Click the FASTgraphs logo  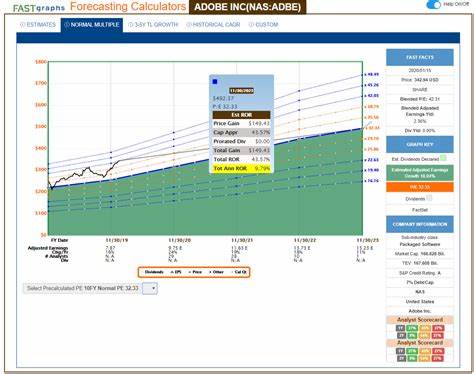39,8
